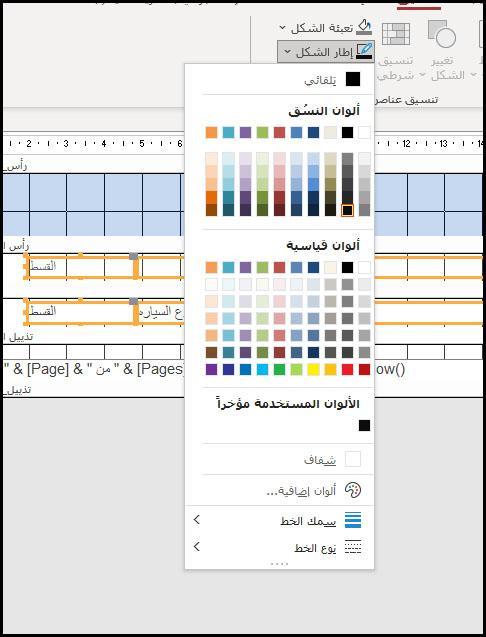Pick the green theme color swatch
This screenshot has width=486, height=637.
click(x=263, y=132)
